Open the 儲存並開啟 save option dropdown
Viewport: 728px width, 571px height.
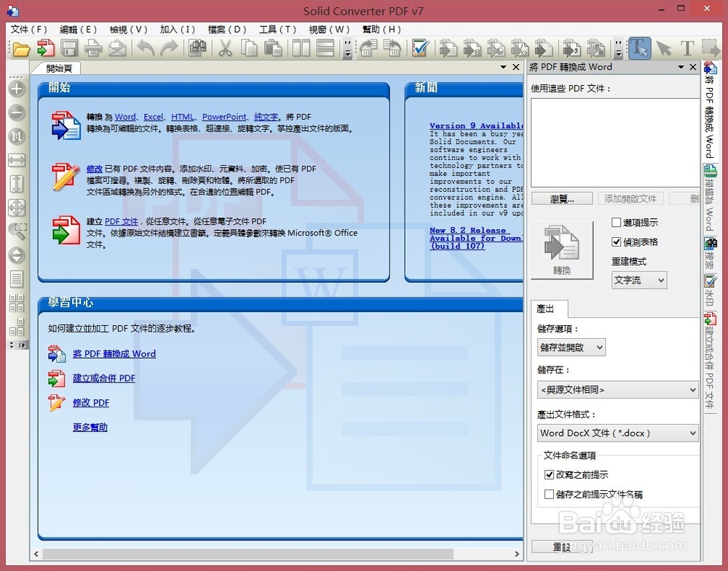(x=571, y=348)
